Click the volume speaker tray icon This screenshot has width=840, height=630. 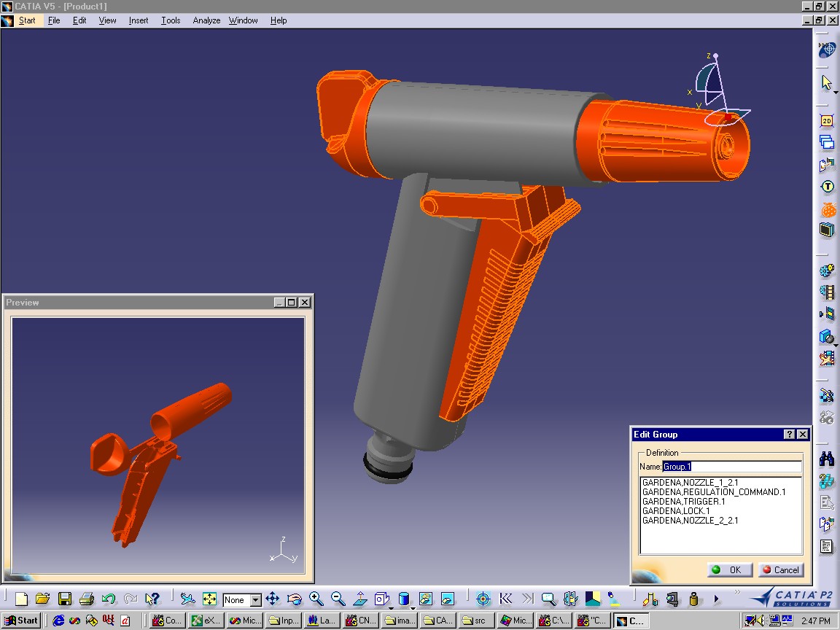tap(761, 621)
